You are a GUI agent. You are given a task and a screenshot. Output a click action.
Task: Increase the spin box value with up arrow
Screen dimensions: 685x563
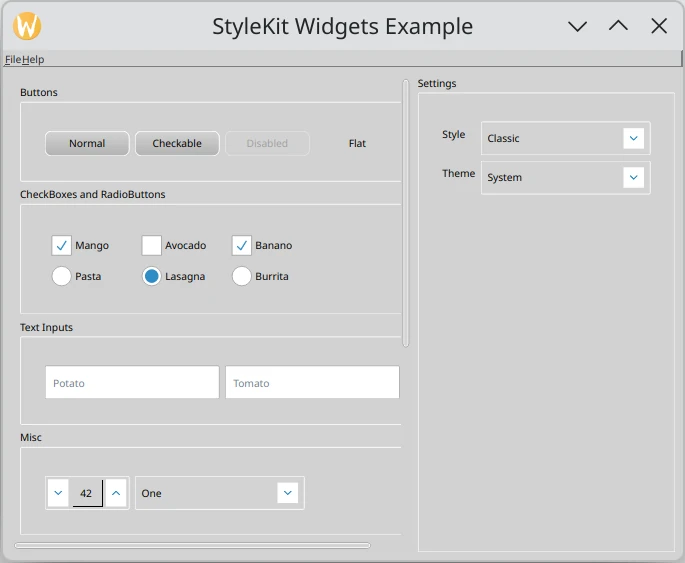click(116, 493)
